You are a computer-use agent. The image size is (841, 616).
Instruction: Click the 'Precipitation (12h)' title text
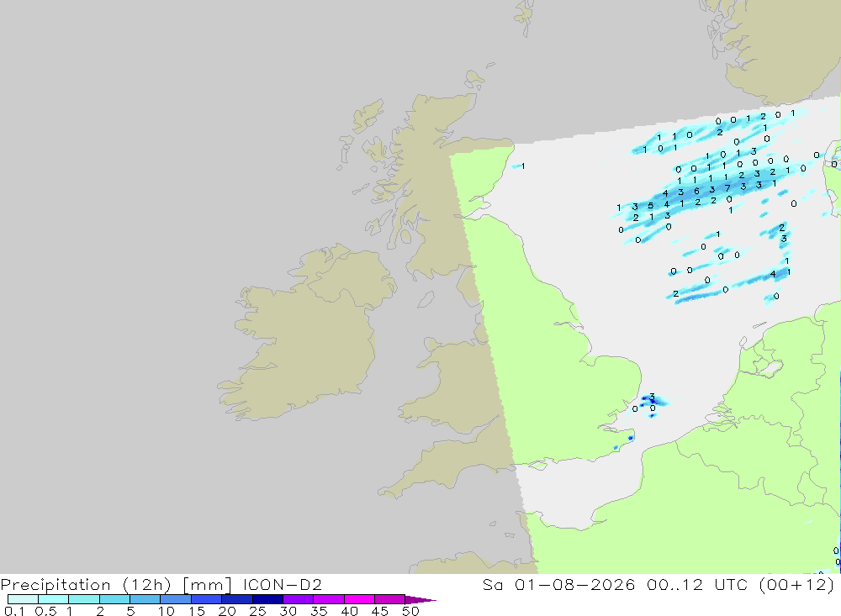pos(86,585)
